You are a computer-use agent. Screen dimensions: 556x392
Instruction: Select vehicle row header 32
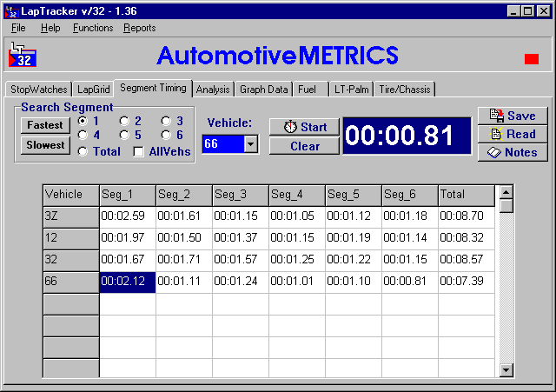tap(71, 261)
